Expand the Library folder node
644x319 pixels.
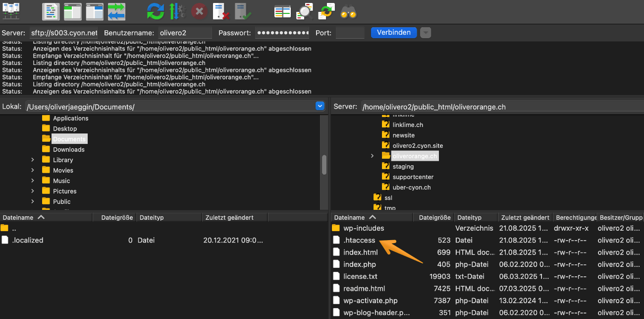[x=33, y=160]
